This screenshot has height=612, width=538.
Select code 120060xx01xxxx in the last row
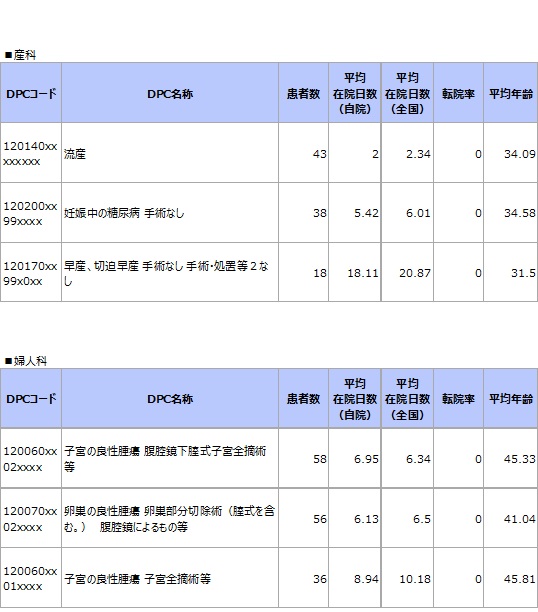(x=31, y=578)
